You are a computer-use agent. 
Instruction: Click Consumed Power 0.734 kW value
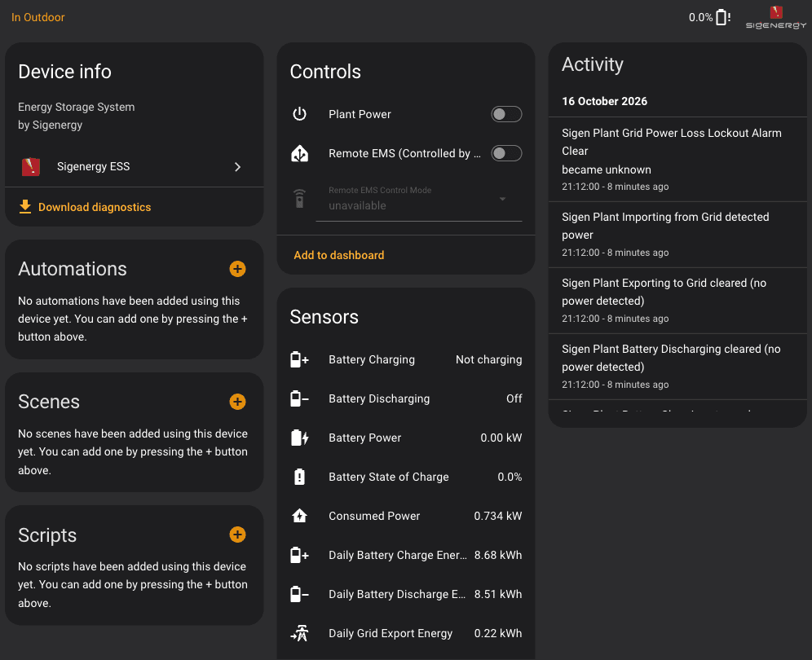[497, 516]
